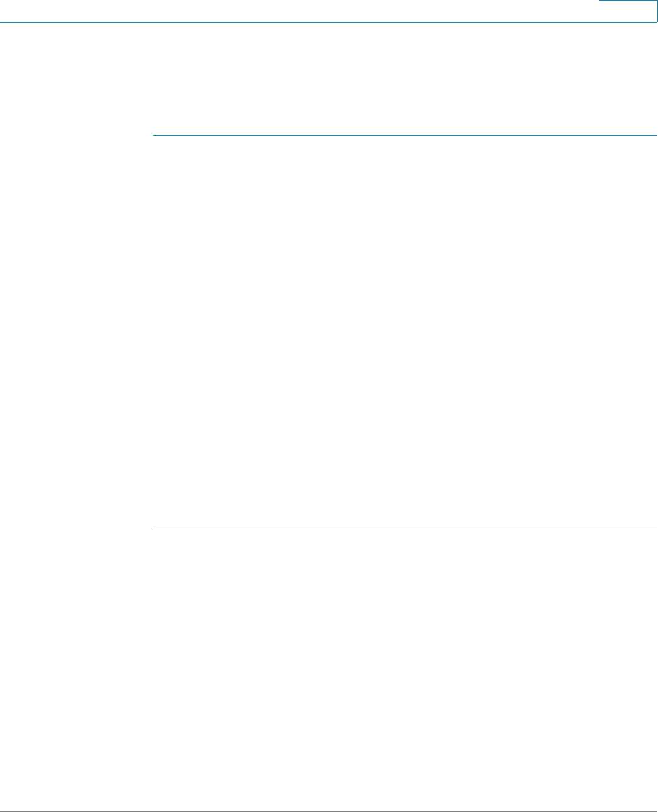Click the middle of the lower blue divider

pos(405,528)
